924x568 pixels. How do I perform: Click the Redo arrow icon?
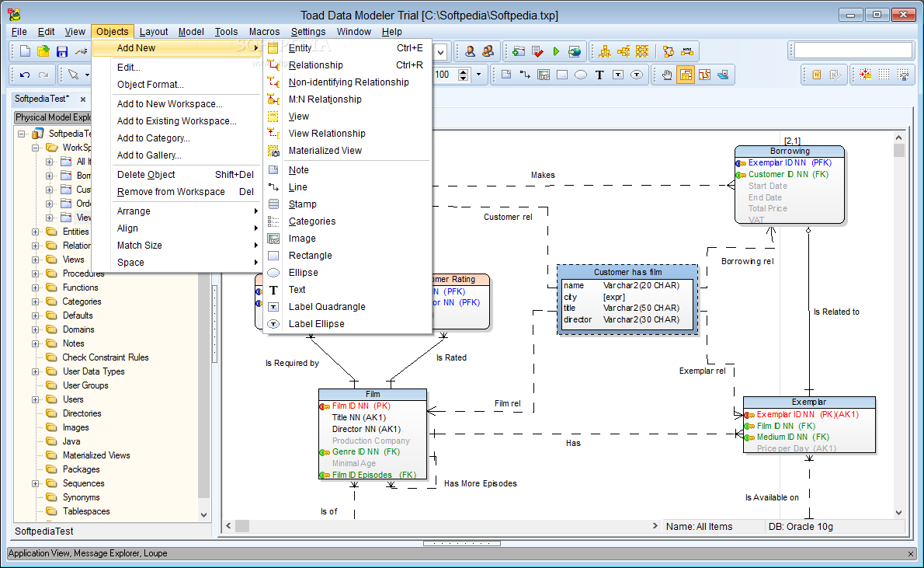pyautogui.click(x=43, y=75)
